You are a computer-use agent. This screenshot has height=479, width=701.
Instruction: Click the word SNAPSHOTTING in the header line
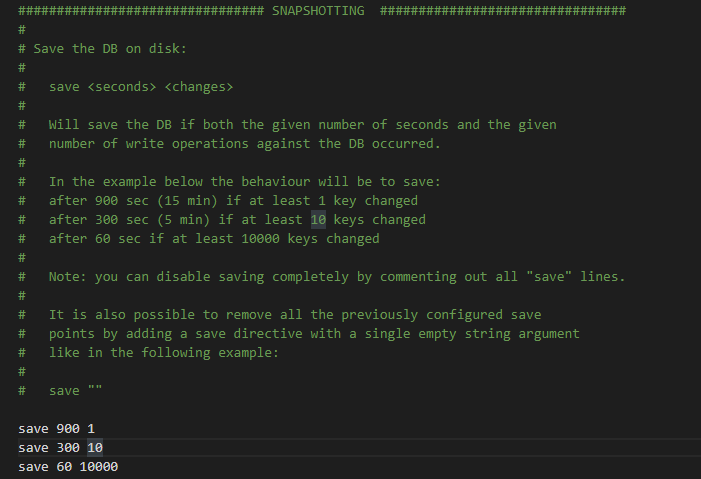318,11
